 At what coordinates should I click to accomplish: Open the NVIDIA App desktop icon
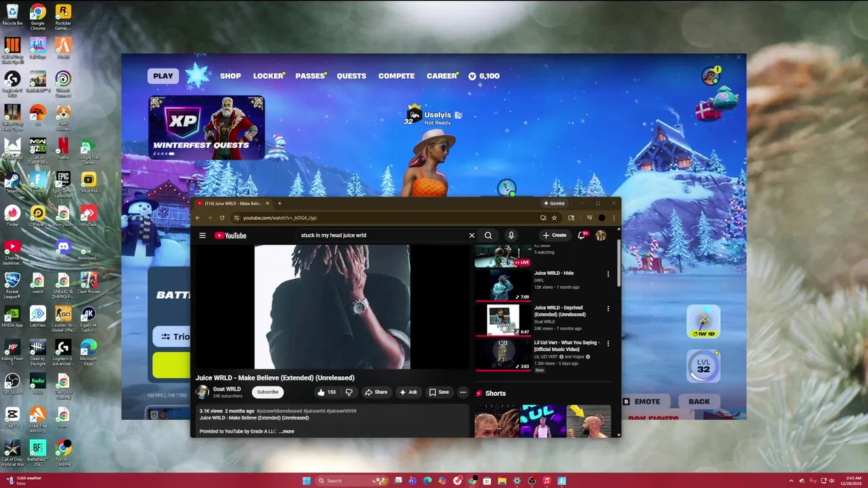12,317
